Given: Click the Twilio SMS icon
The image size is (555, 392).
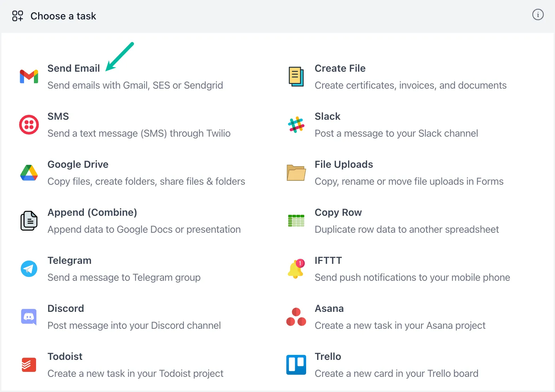Looking at the screenshot, I should point(29,125).
